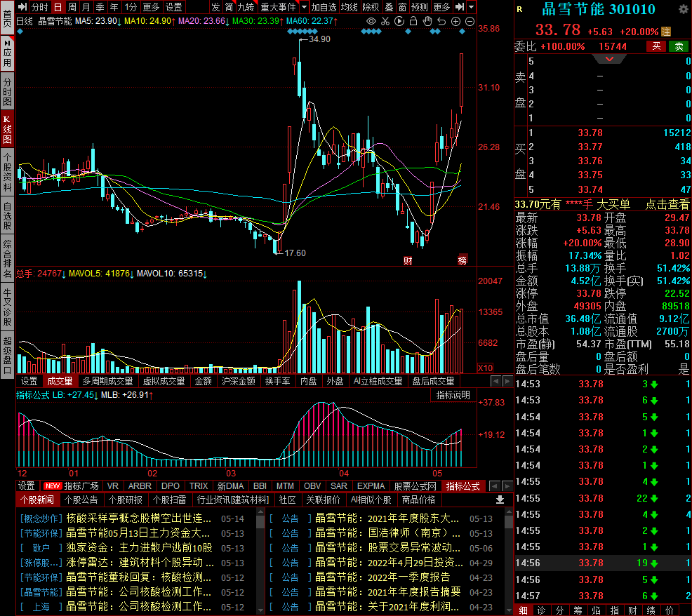Open 指标说明 indicator description
The height and width of the screenshot is (616, 692).
pyautogui.click(x=453, y=396)
